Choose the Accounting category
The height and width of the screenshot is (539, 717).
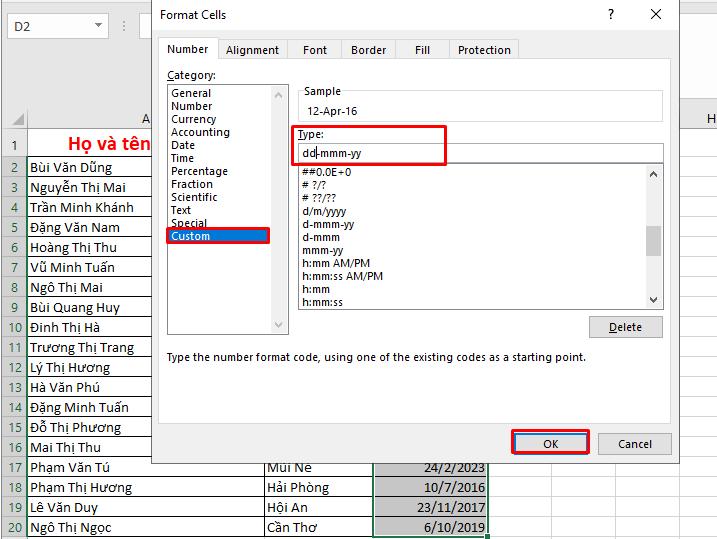pos(200,132)
